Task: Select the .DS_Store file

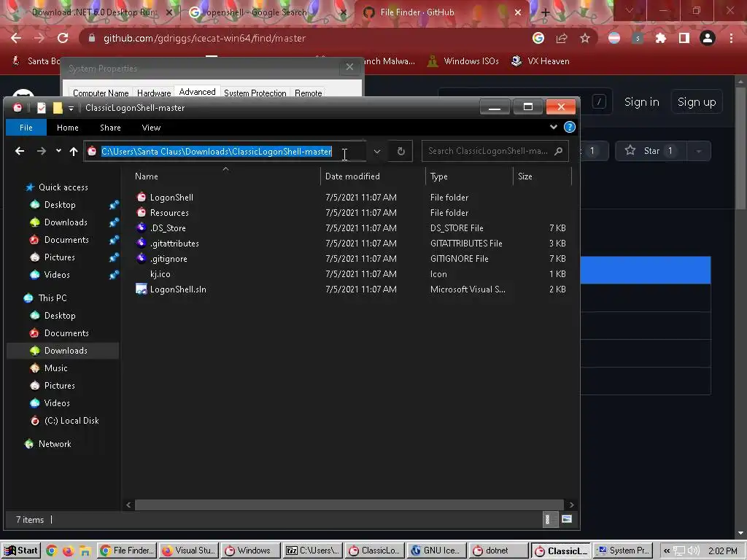Action: 168,227
